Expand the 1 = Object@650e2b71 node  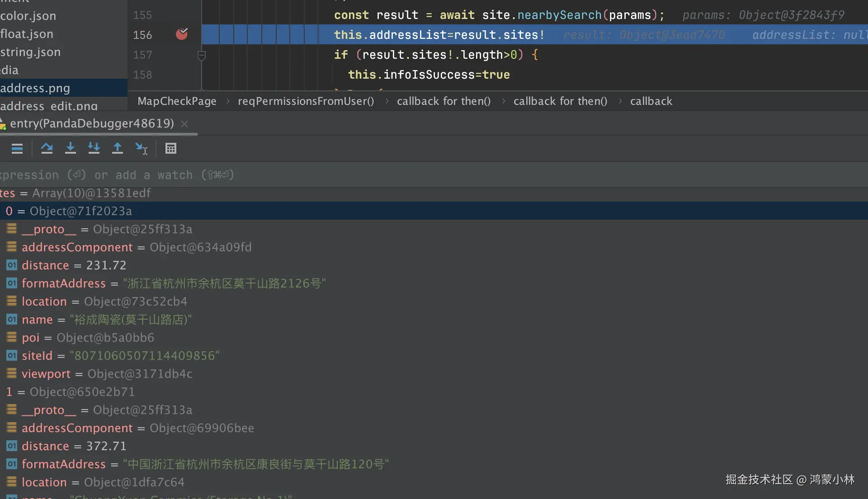pyautogui.click(x=70, y=392)
